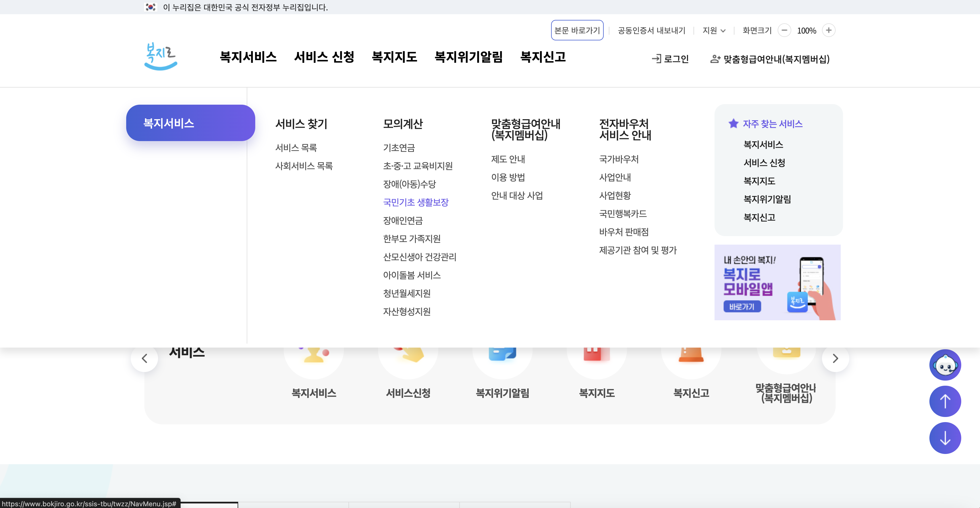980x508 pixels.
Task: Click the scroll-to-top arrow circle
Action: 945,401
